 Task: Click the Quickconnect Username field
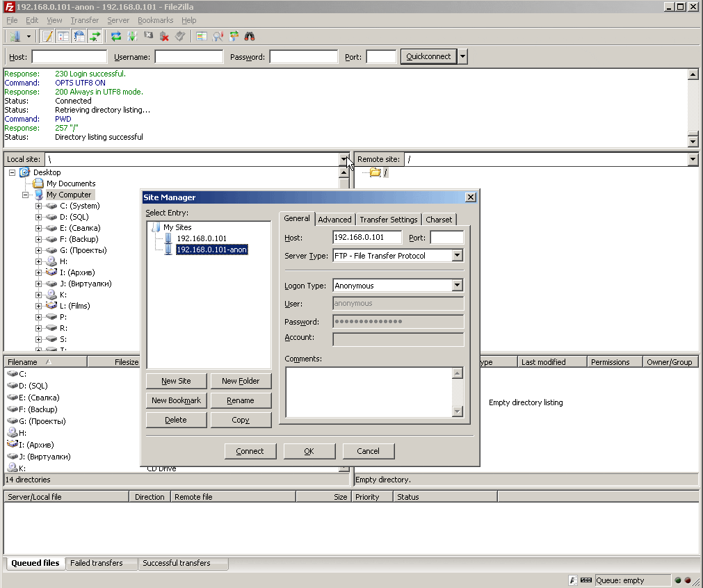click(x=188, y=56)
